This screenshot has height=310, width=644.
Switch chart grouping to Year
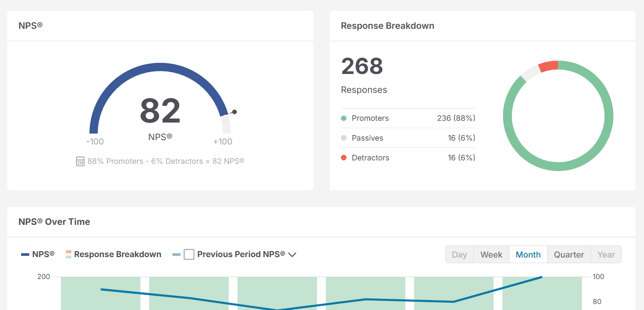606,255
